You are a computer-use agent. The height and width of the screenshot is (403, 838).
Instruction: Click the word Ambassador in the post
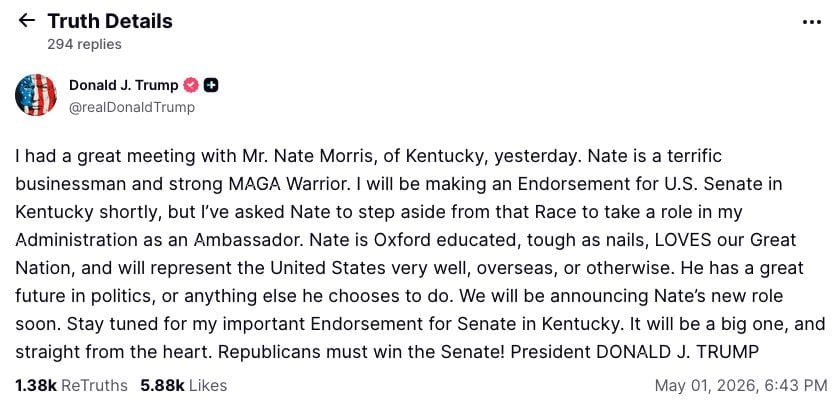pos(251,240)
